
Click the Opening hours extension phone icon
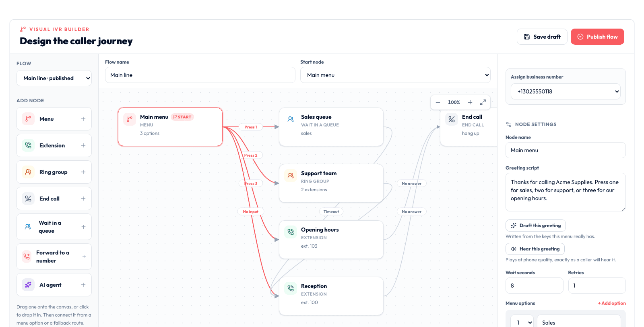[291, 232]
